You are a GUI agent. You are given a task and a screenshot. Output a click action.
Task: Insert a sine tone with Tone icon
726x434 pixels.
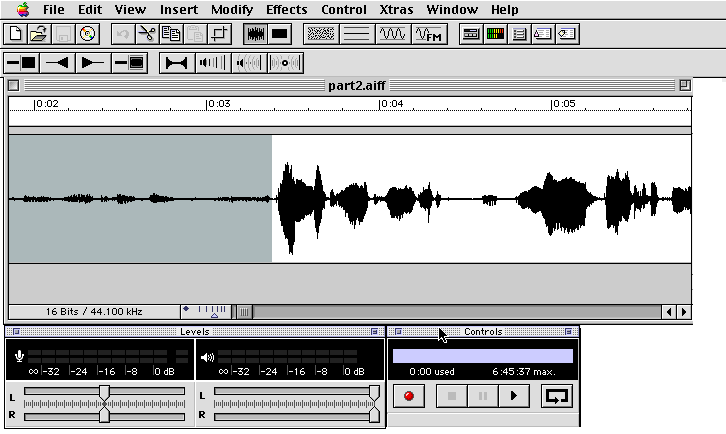point(393,34)
